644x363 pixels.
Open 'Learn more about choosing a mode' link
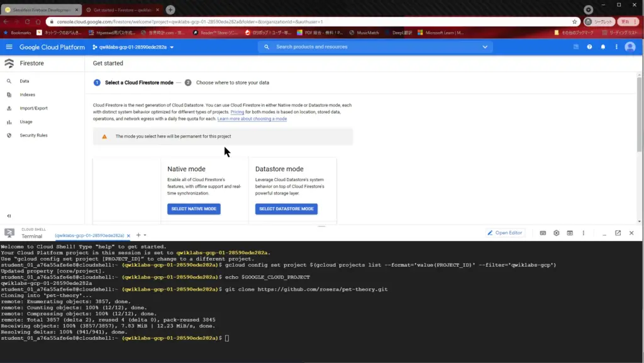coord(252,119)
